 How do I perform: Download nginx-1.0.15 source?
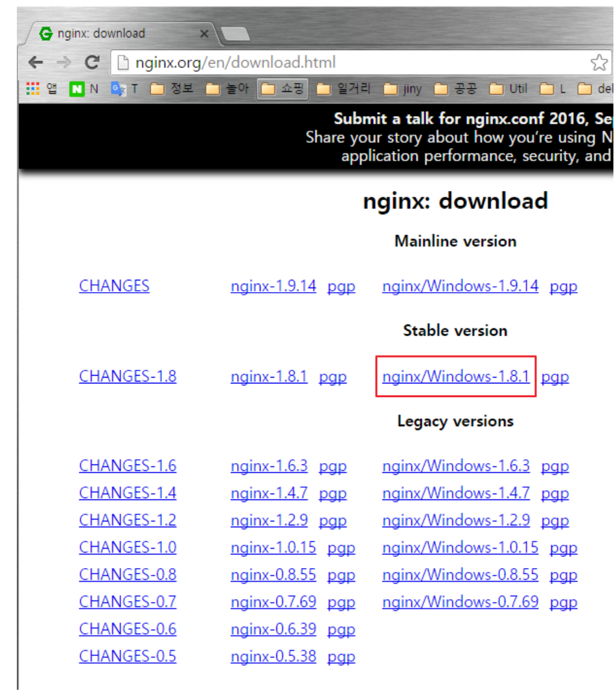click(x=273, y=548)
